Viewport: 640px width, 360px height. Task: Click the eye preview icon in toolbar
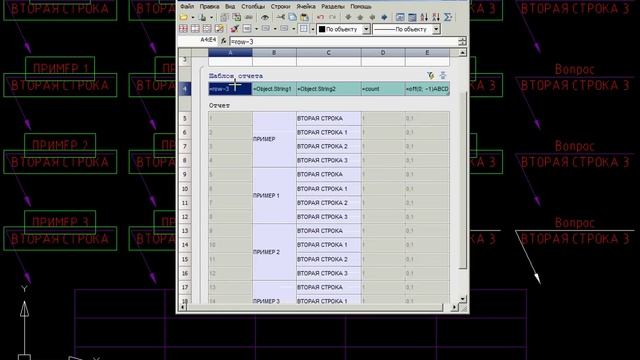tap(265, 18)
